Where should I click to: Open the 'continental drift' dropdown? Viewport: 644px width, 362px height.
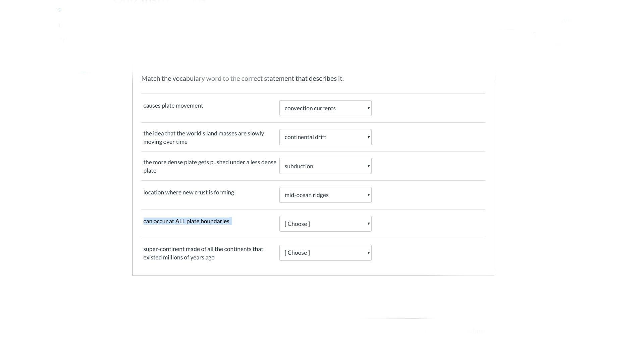325,137
